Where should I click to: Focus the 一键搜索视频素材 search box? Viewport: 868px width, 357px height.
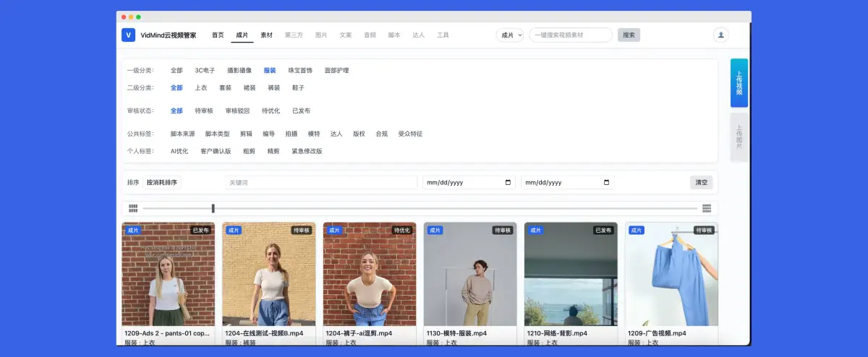(x=571, y=35)
